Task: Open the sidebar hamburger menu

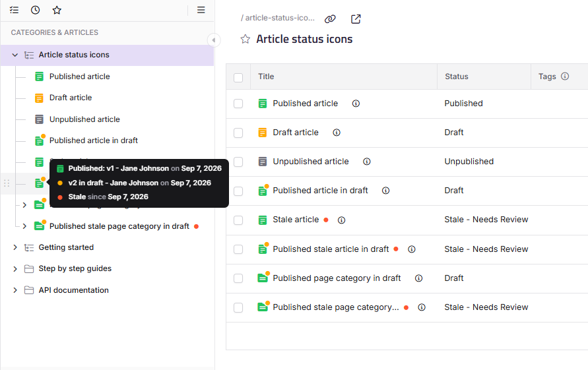Action: click(201, 10)
